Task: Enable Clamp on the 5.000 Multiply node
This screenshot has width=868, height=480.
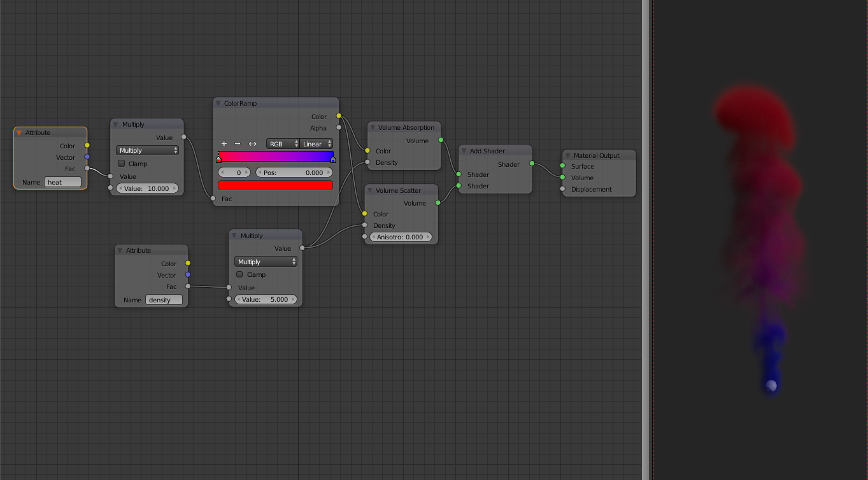Action: [x=240, y=274]
